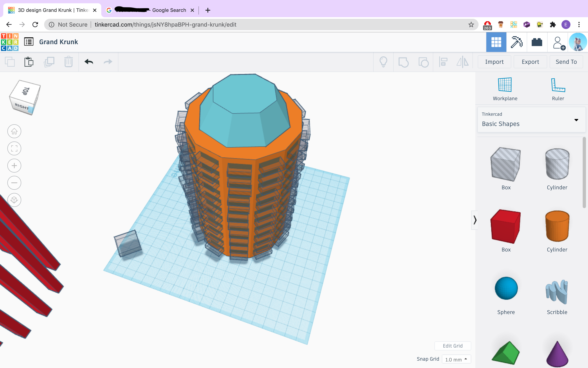Viewport: 588px width, 368px height.
Task: Click the red extension with 263 badge
Action: click(x=487, y=25)
